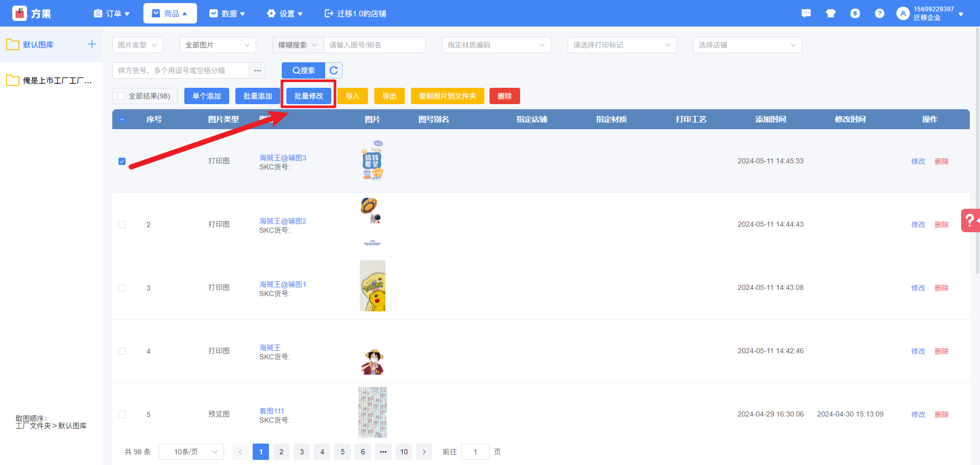Click the previous page arrow
This screenshot has width=980, height=465.
tap(240, 452)
